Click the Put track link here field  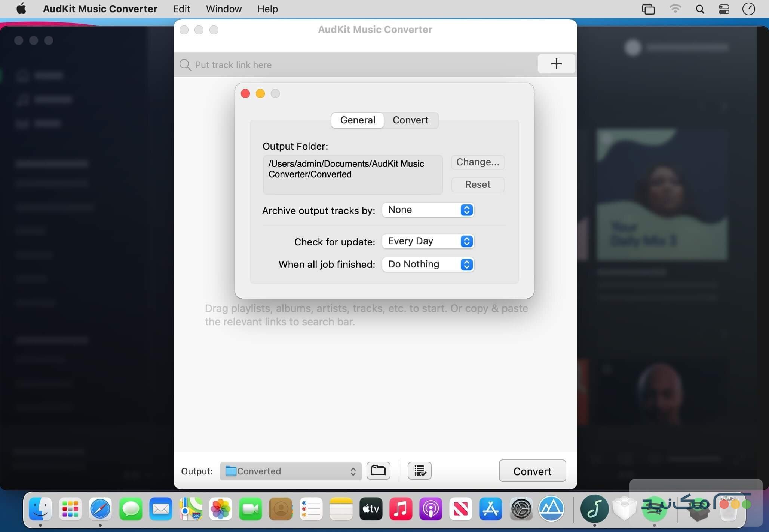tap(299, 65)
